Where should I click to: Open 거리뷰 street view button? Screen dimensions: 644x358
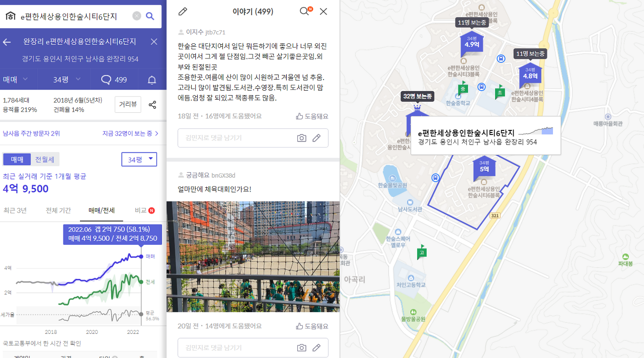(x=128, y=105)
